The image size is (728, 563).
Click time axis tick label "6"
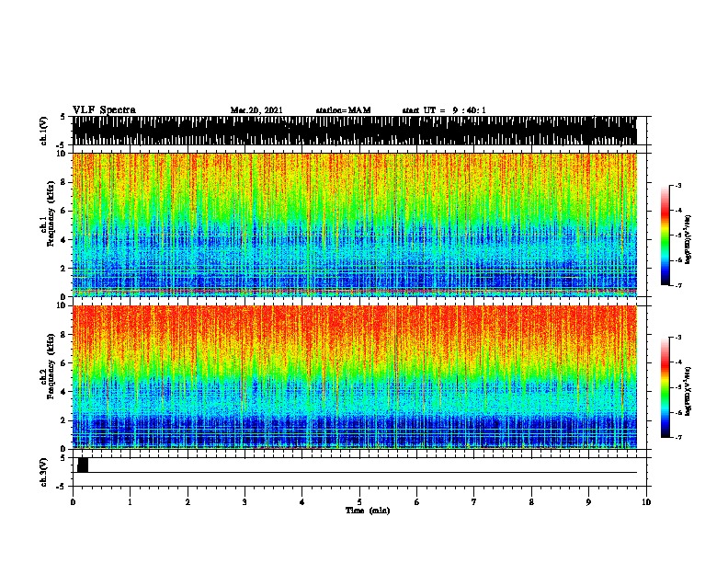(417, 502)
